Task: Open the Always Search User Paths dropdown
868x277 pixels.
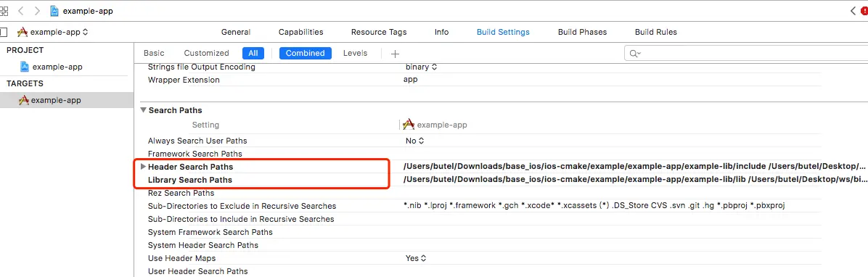Action: tap(414, 141)
